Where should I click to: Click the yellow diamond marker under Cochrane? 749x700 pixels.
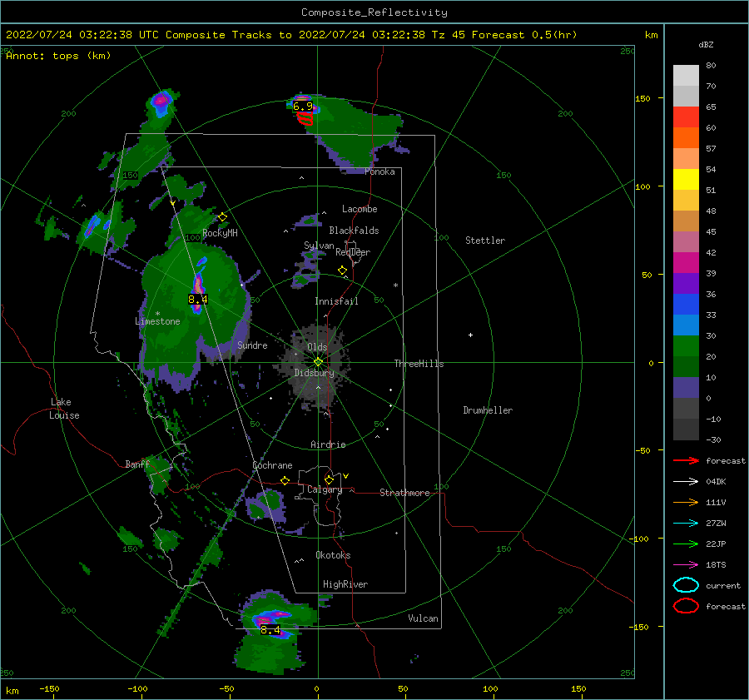[x=285, y=481]
